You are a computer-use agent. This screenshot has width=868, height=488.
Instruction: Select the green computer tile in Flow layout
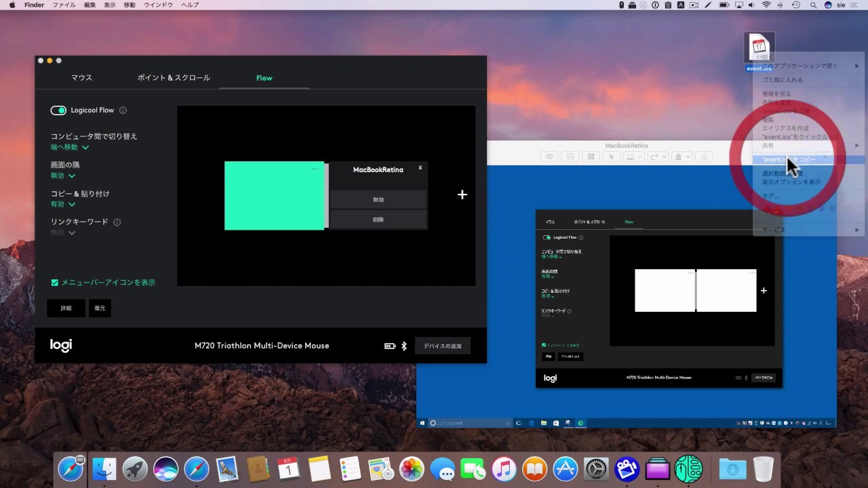(274, 196)
